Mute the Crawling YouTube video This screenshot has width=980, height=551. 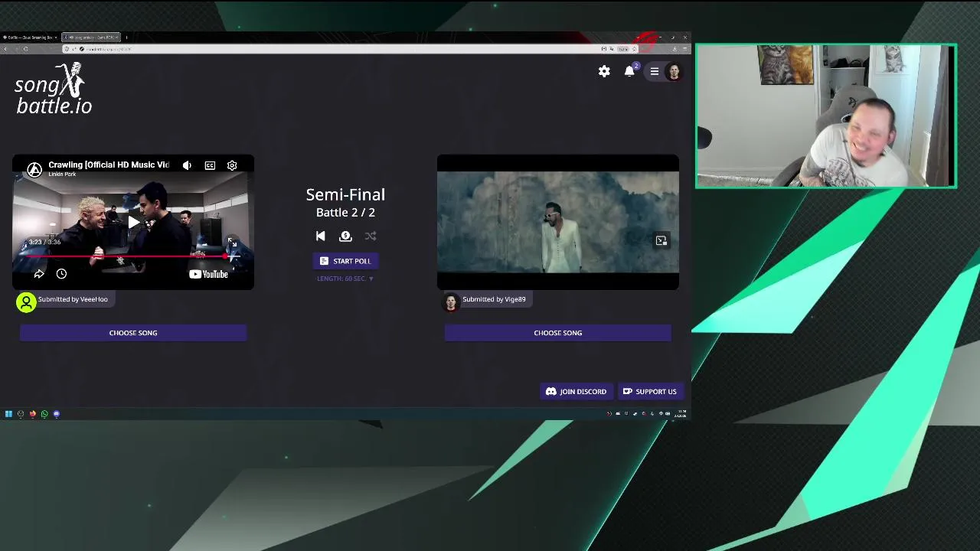[187, 165]
